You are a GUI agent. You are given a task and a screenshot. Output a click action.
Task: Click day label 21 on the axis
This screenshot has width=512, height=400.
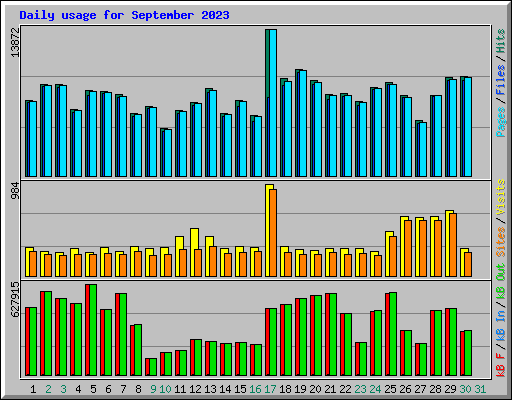[330, 389]
